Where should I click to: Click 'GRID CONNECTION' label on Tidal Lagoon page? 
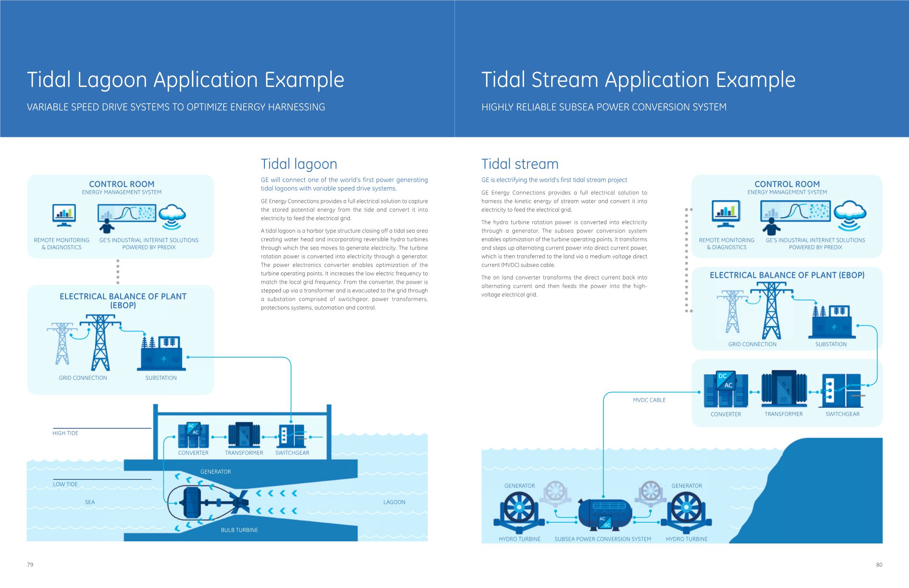coord(83,378)
